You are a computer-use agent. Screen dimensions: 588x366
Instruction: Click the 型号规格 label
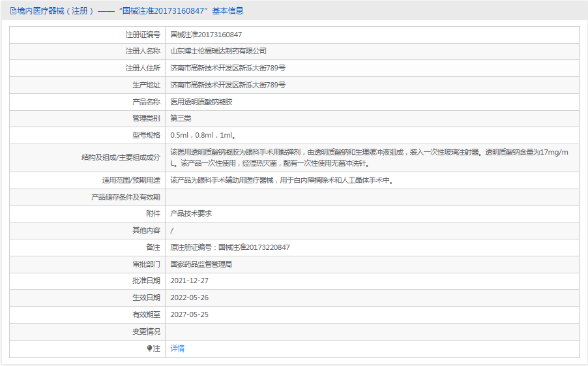tap(146, 135)
